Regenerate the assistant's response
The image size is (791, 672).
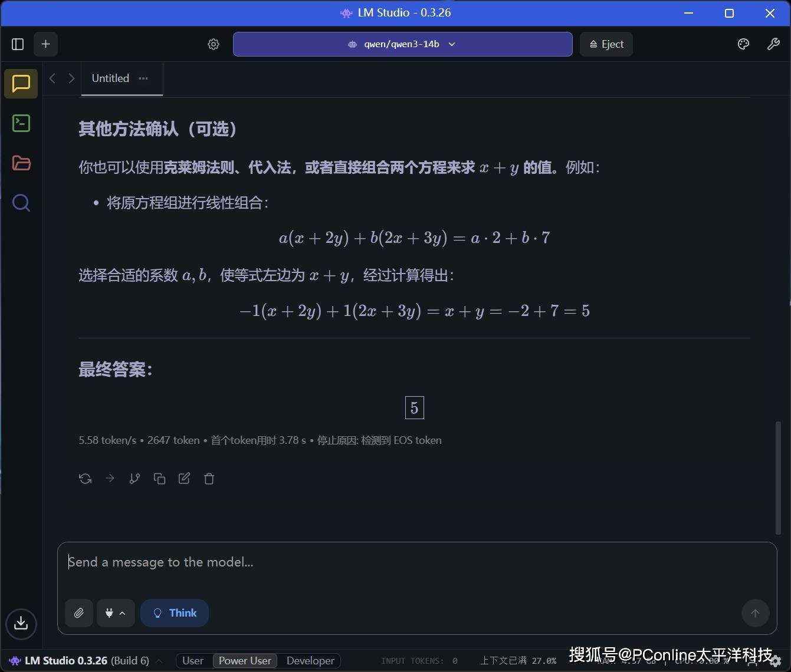pyautogui.click(x=85, y=479)
